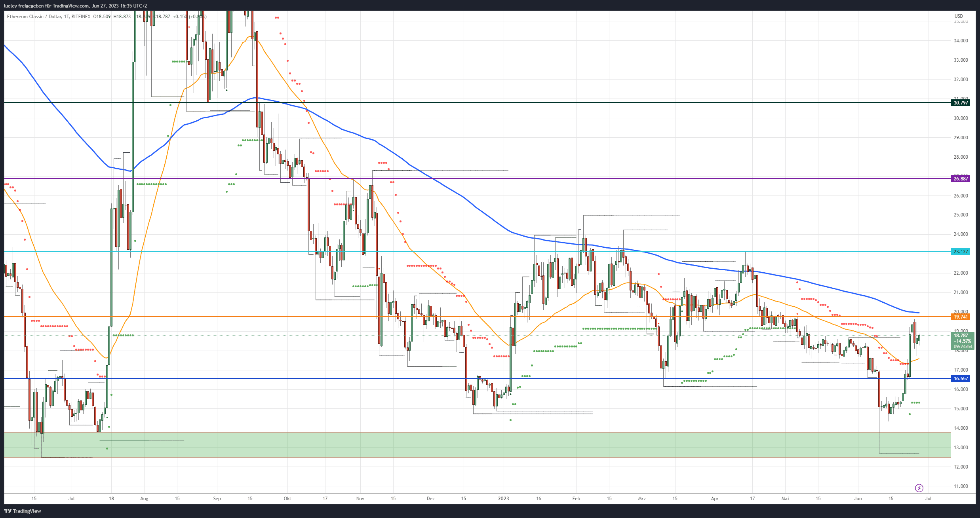The height and width of the screenshot is (518, 980).
Task: Click the 30.797 dark green price label
Action: tap(961, 103)
